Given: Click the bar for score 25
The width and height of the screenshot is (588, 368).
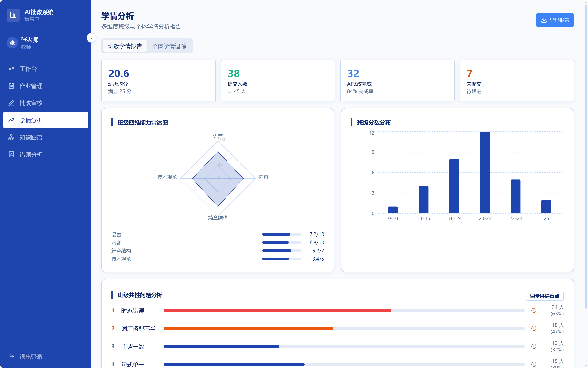Looking at the screenshot, I should click(x=546, y=207).
